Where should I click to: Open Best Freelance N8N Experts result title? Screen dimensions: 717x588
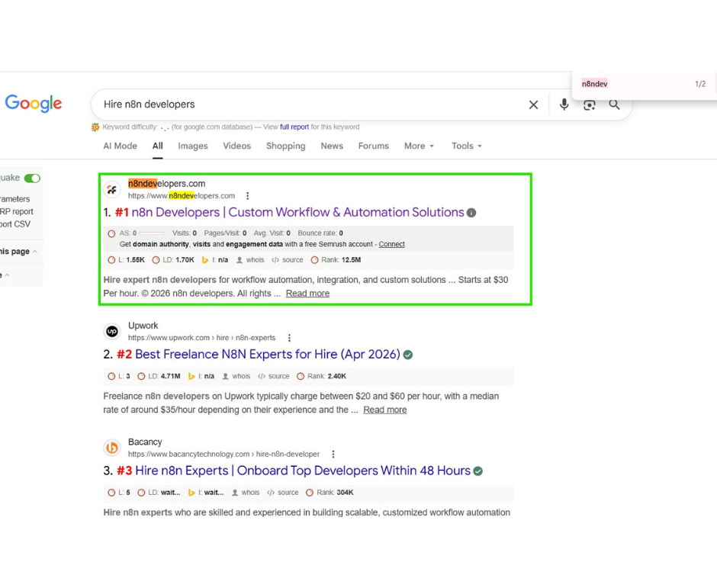(268, 355)
